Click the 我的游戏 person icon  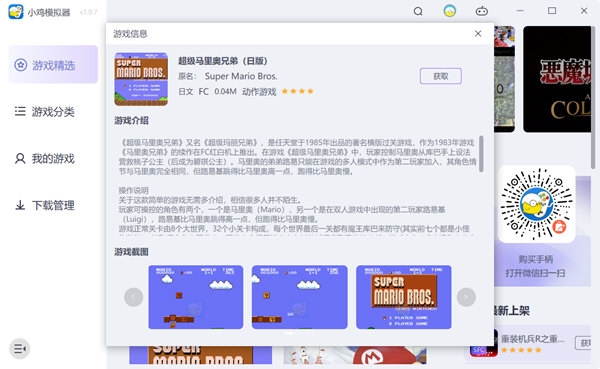click(20, 158)
